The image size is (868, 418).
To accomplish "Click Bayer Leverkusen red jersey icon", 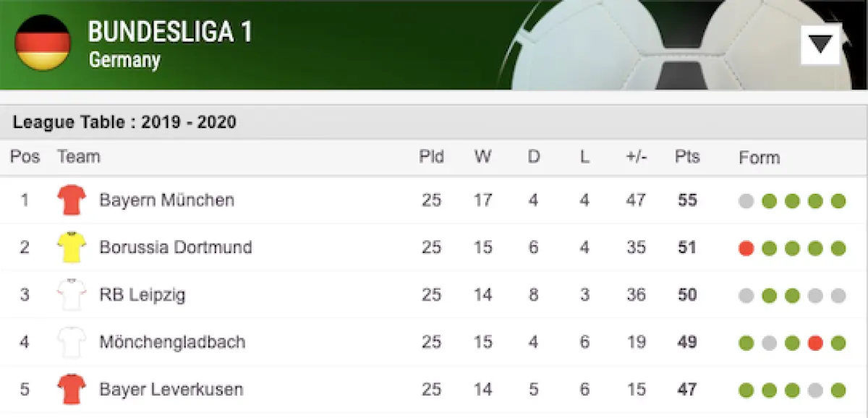I will tap(72, 390).
